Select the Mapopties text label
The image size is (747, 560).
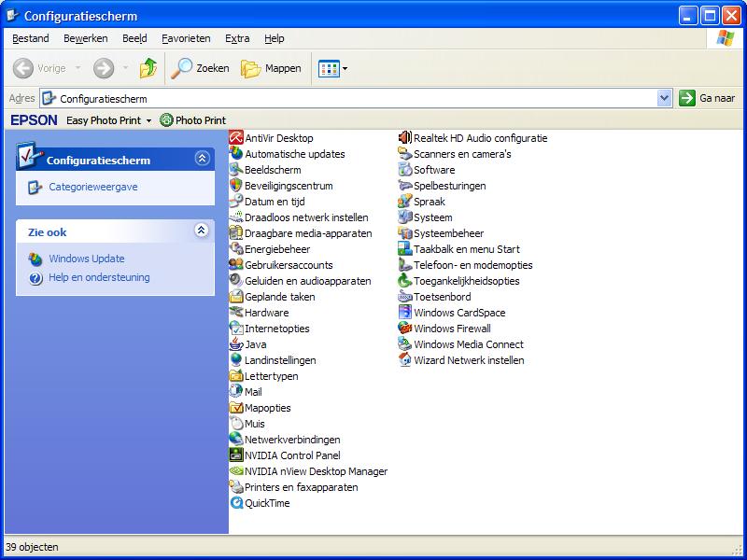pyautogui.click(x=267, y=408)
